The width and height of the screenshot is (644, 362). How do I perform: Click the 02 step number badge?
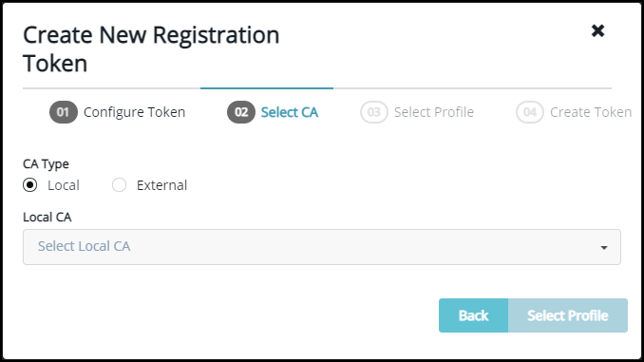[241, 112]
